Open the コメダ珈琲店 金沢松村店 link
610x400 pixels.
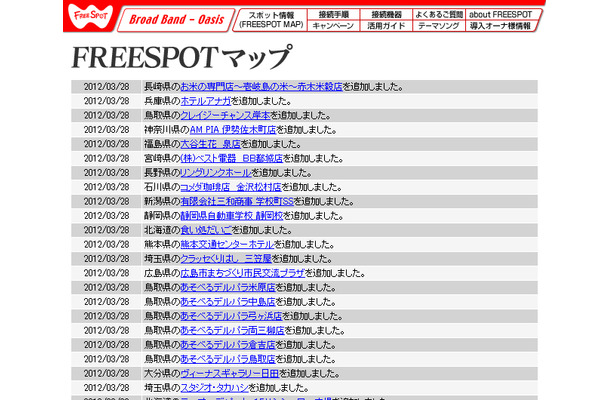pyautogui.click(x=231, y=187)
